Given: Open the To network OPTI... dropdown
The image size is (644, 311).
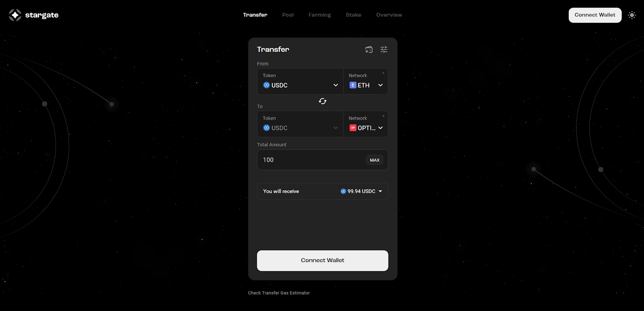Looking at the screenshot, I should 365,124.
